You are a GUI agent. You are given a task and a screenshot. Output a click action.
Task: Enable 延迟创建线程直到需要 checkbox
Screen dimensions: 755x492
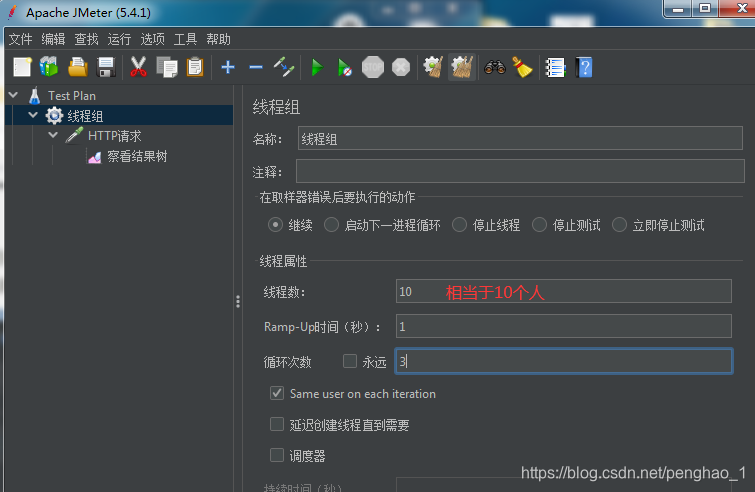click(x=277, y=424)
